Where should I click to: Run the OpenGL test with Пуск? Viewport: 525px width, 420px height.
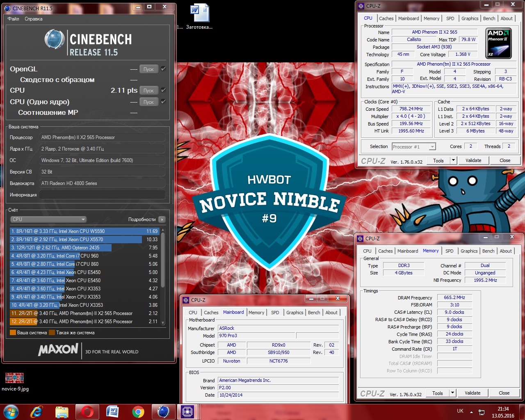point(148,69)
